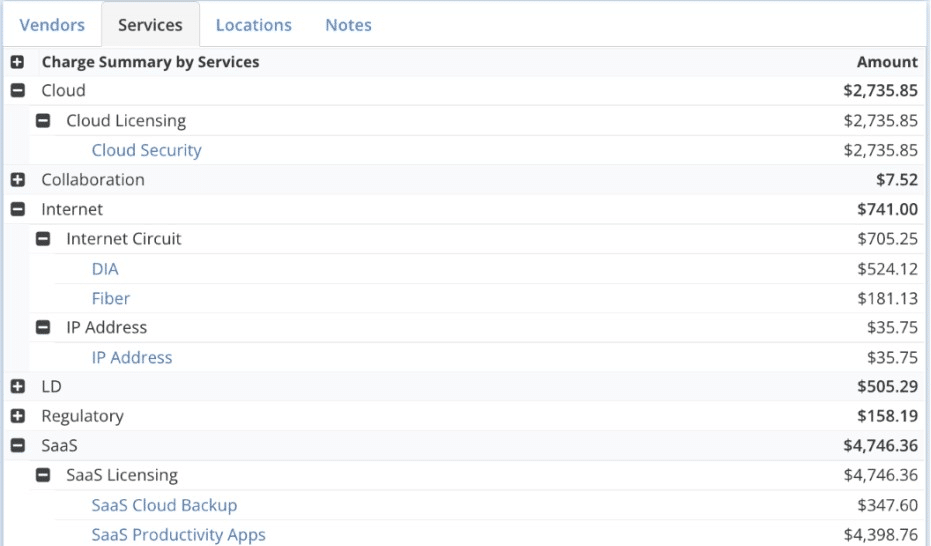
Task: Click the DIA service link
Action: 105,269
